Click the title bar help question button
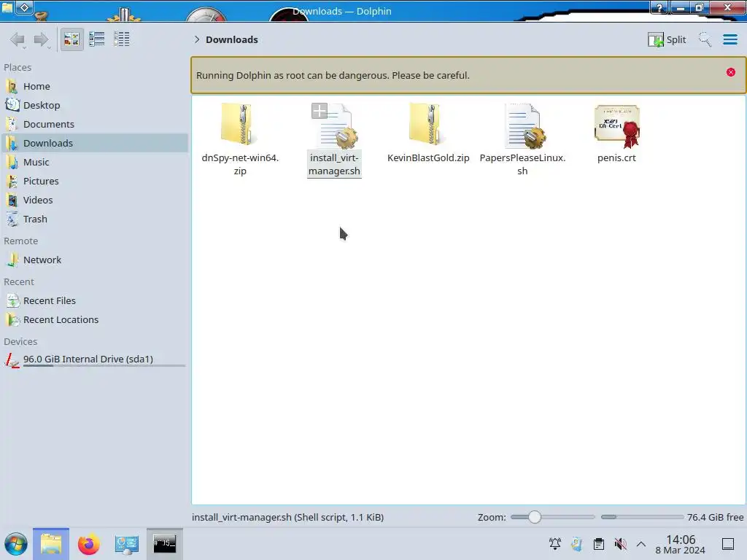Image resolution: width=747 pixels, height=560 pixels. click(659, 7)
